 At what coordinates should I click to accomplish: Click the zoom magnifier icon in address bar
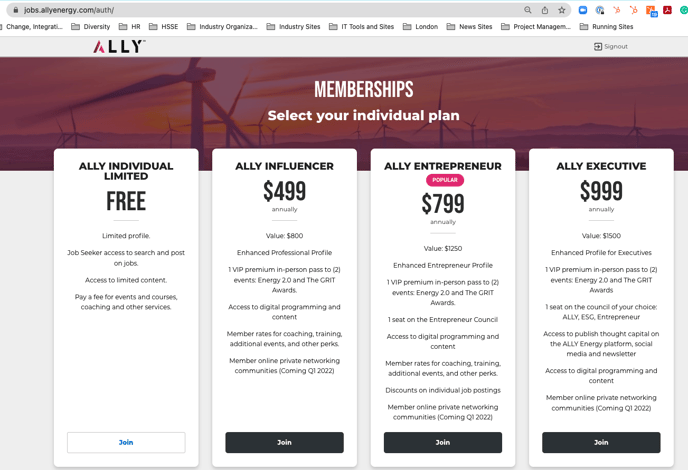(528, 10)
